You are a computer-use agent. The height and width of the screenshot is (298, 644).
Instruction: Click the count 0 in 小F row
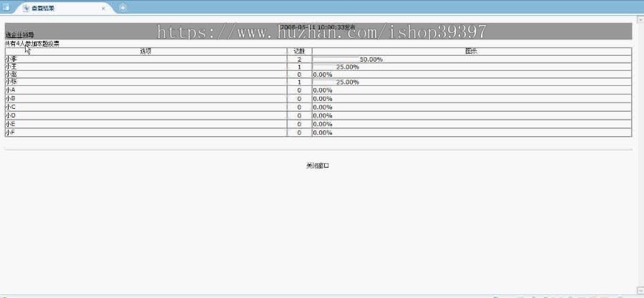(299, 133)
